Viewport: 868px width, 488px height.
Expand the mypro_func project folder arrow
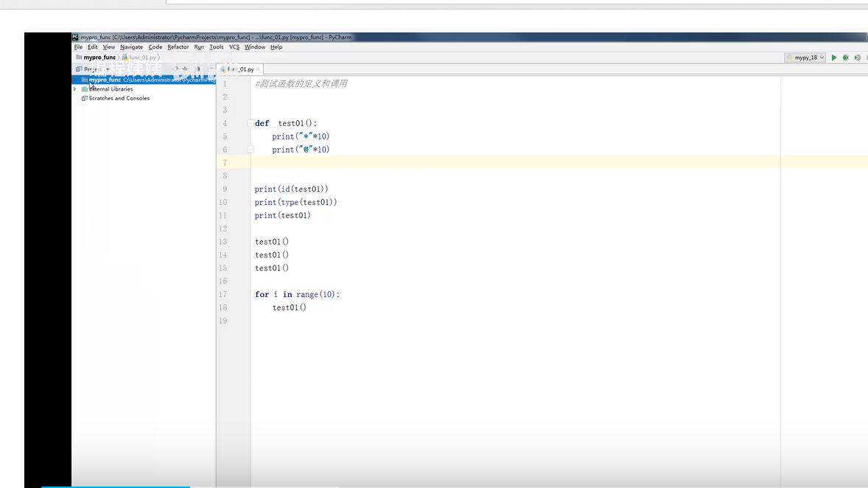point(74,80)
